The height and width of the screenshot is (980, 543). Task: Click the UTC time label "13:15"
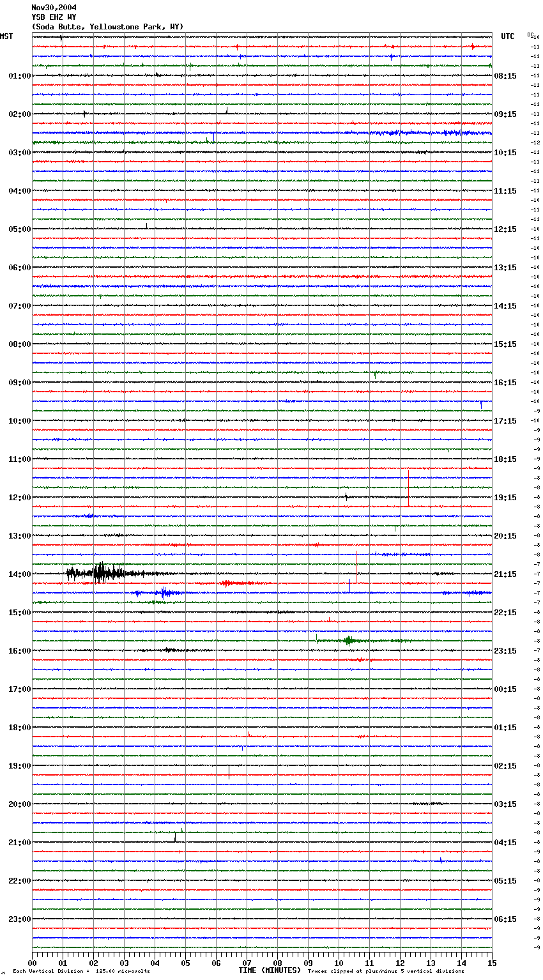click(505, 268)
